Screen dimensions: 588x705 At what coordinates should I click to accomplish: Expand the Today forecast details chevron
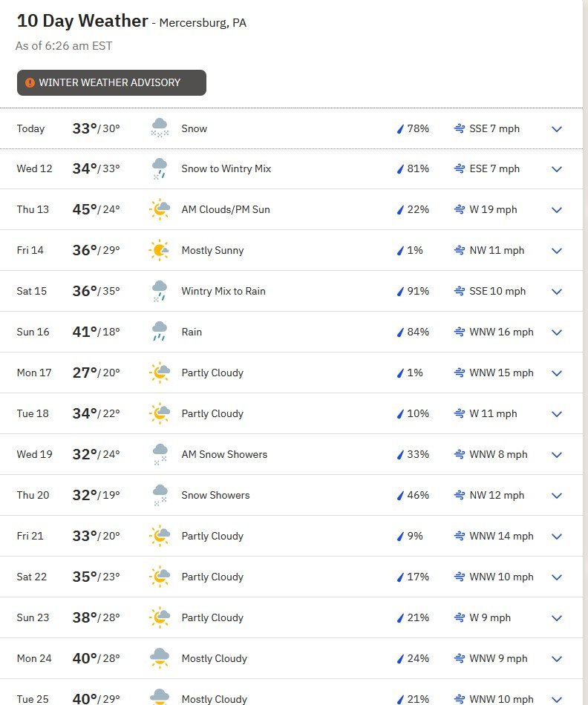[557, 129]
